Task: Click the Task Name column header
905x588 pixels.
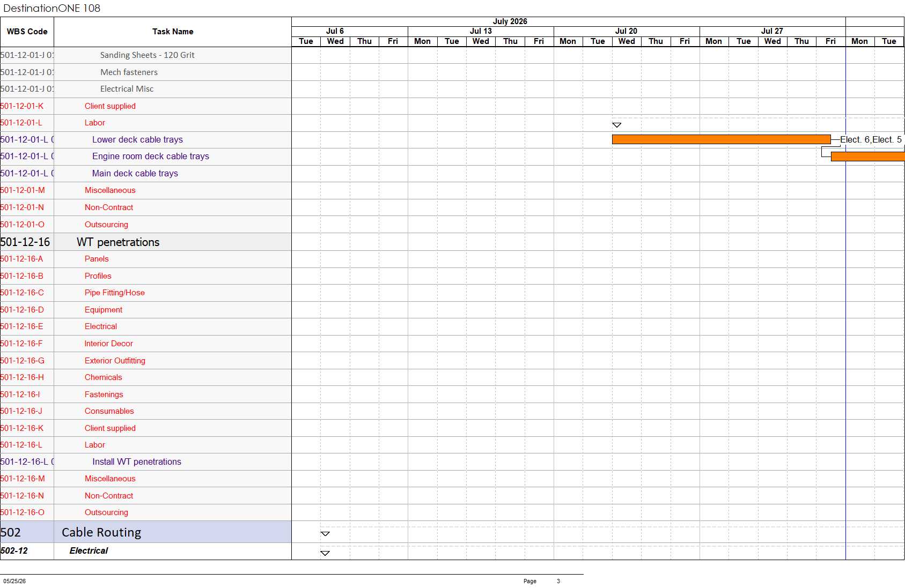Action: click(173, 32)
